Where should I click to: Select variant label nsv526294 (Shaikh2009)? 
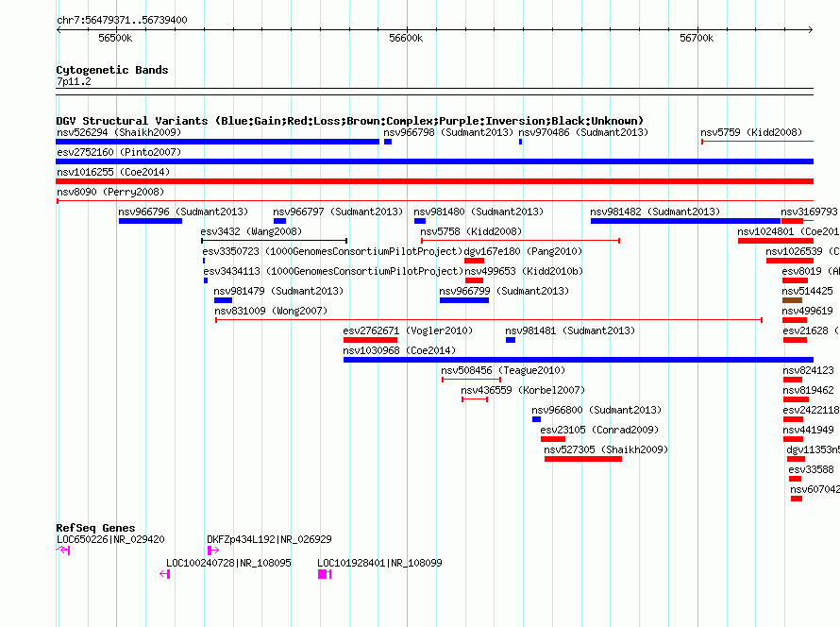click(119, 132)
